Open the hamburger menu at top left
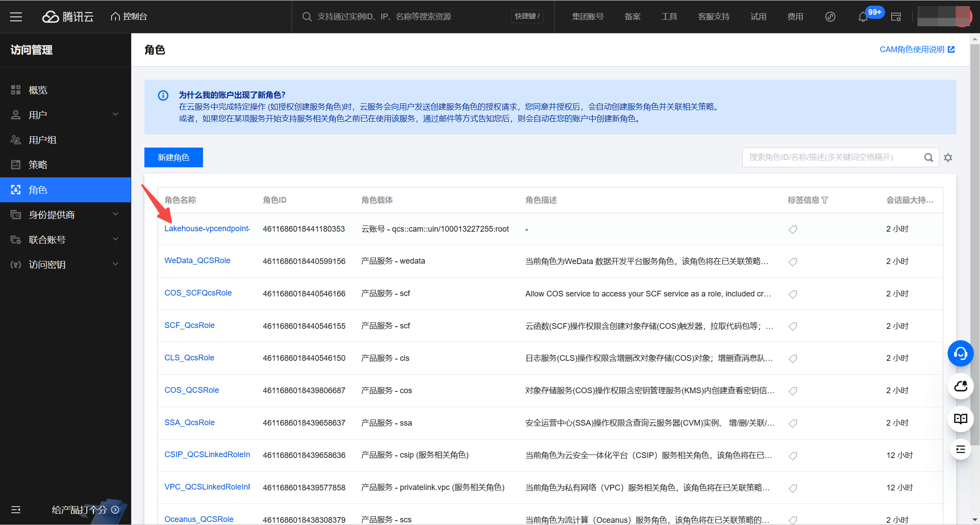 tap(16, 17)
